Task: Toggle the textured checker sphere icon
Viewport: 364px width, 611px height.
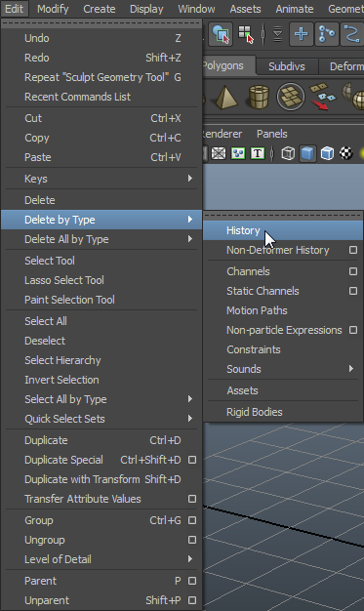Action: [x=346, y=153]
